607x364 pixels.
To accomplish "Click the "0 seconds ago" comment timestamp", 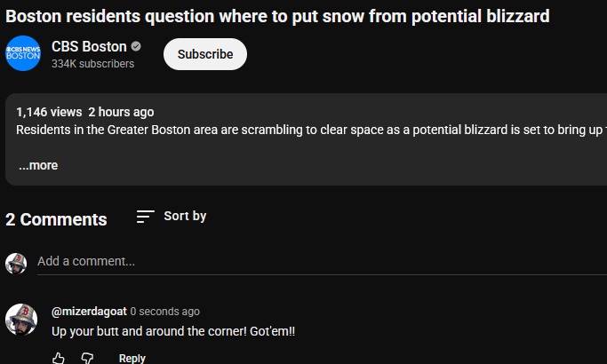I will (165, 312).
